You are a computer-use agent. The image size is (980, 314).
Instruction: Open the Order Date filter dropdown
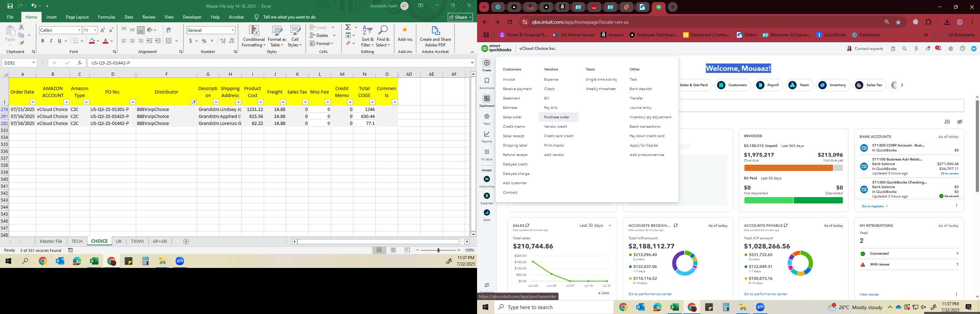coord(33,102)
